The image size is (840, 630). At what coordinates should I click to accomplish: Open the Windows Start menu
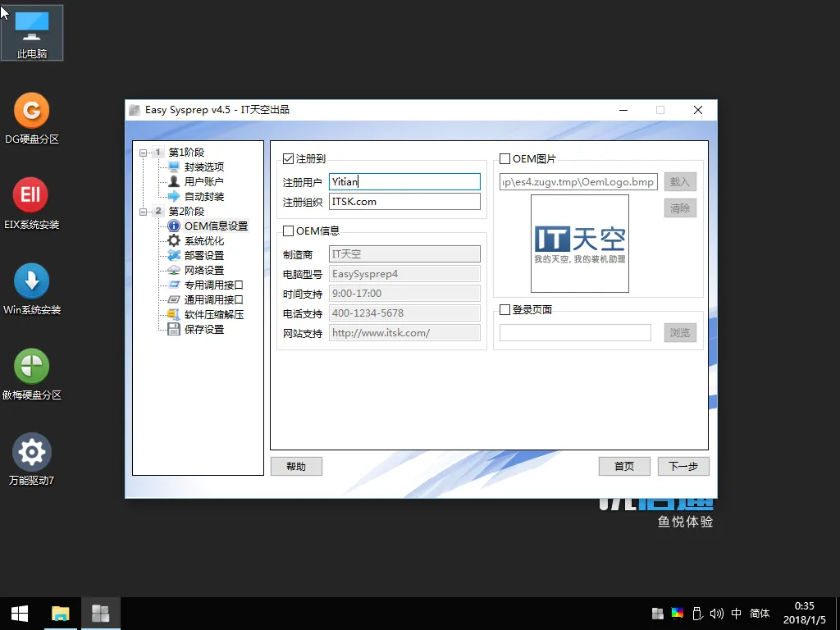tap(20, 614)
